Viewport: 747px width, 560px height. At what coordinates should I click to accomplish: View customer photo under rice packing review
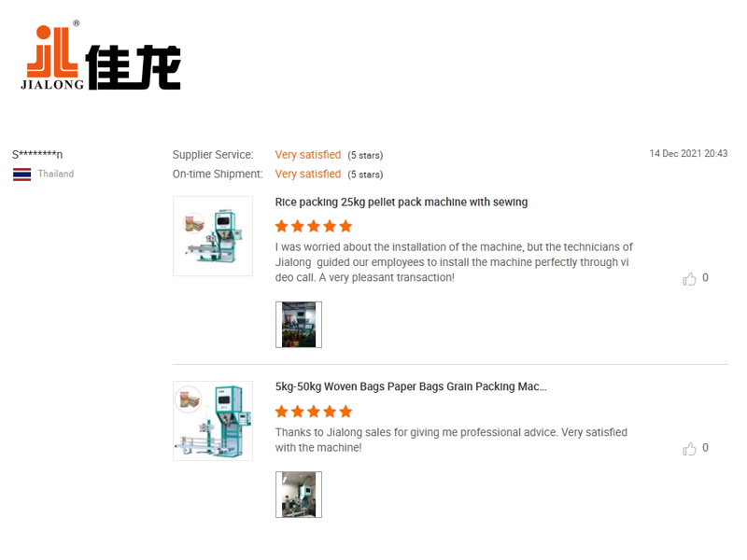299,325
